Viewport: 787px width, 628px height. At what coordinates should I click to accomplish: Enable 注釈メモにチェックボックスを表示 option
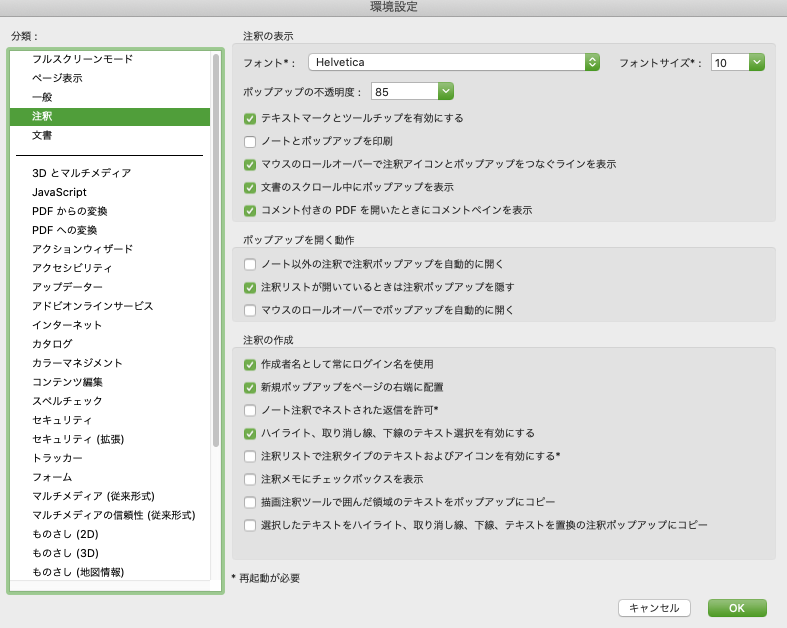250,479
